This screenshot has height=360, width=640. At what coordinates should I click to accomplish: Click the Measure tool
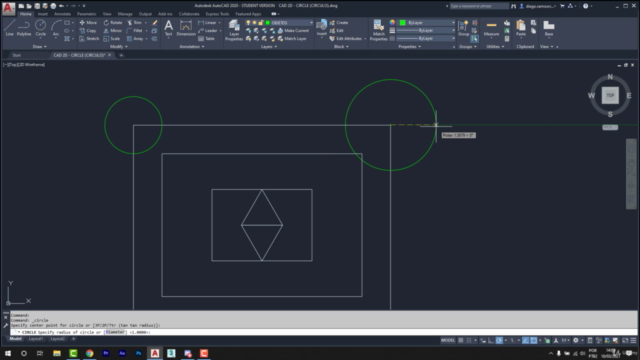click(x=491, y=28)
